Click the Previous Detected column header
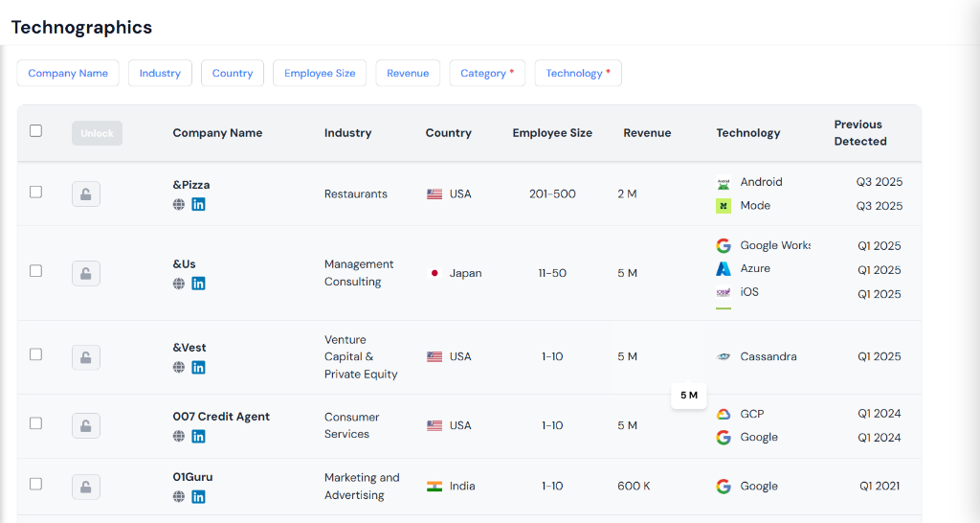Screen dimensions: 980x523 click(x=860, y=132)
